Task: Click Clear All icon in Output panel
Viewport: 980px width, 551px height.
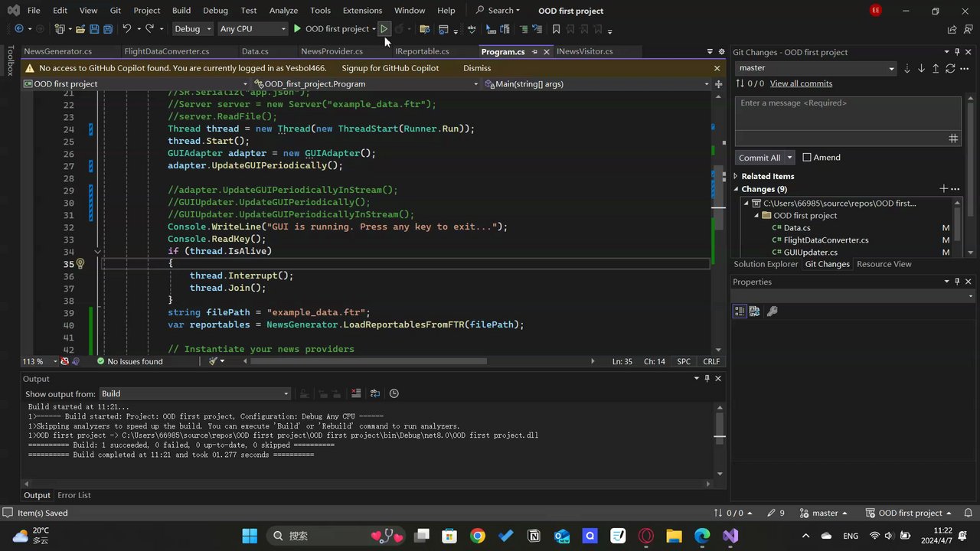Action: 356,393
